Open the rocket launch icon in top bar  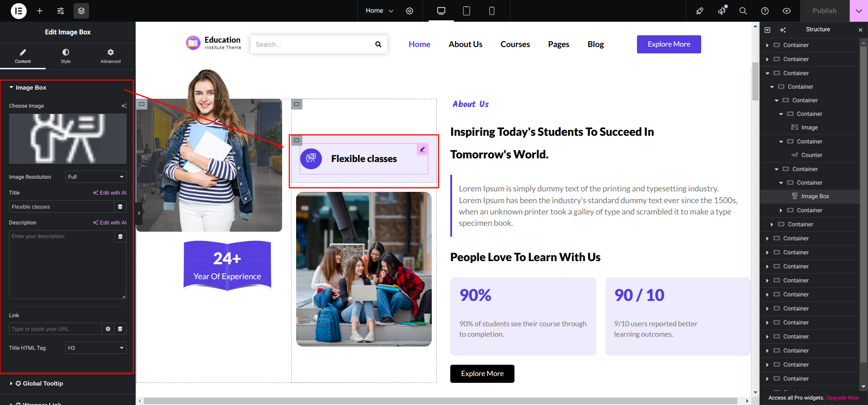click(x=700, y=11)
